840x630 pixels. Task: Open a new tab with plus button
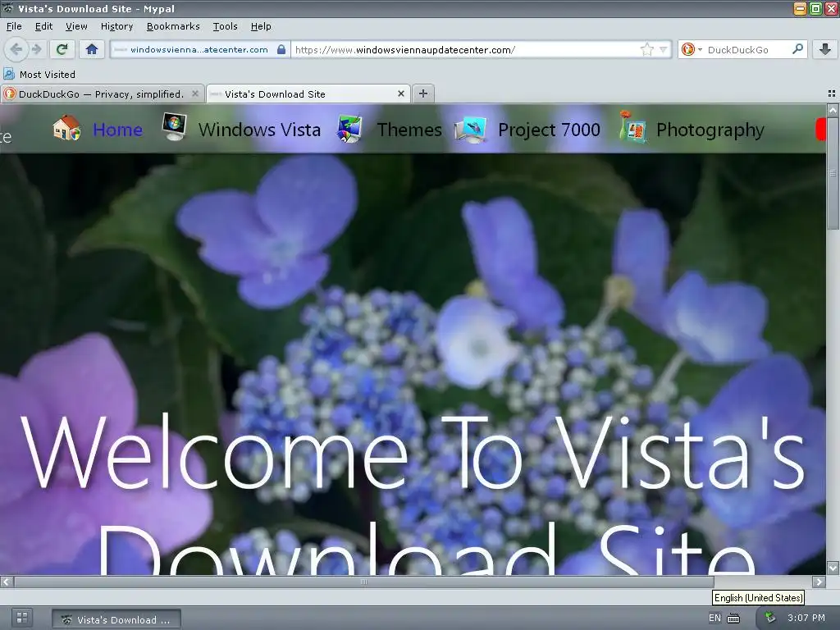[423, 94]
